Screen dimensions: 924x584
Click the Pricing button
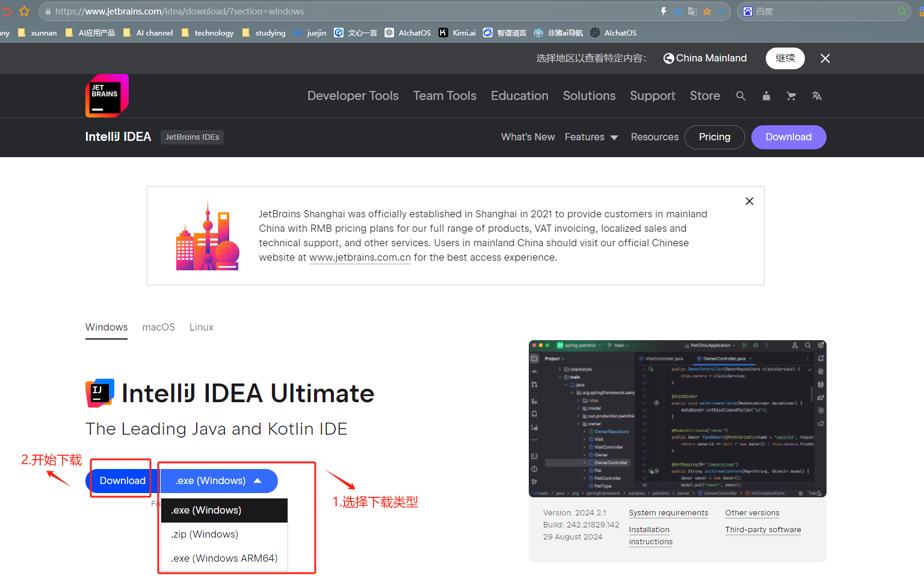click(x=715, y=137)
